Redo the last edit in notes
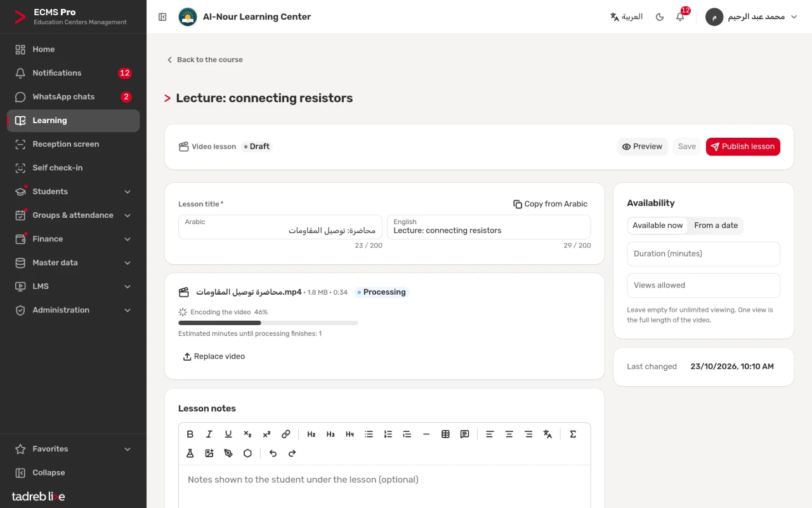This screenshot has height=508, width=812. 292,453
